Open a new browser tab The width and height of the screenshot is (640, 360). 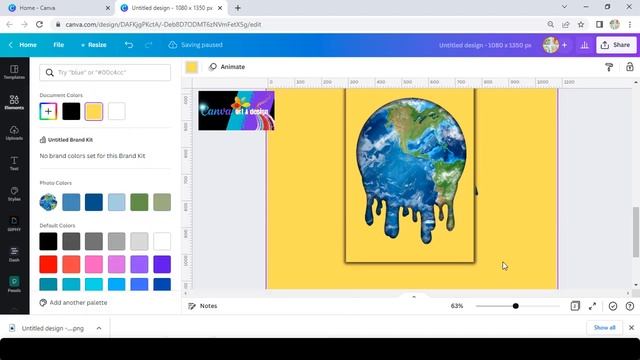pyautogui.click(x=238, y=8)
